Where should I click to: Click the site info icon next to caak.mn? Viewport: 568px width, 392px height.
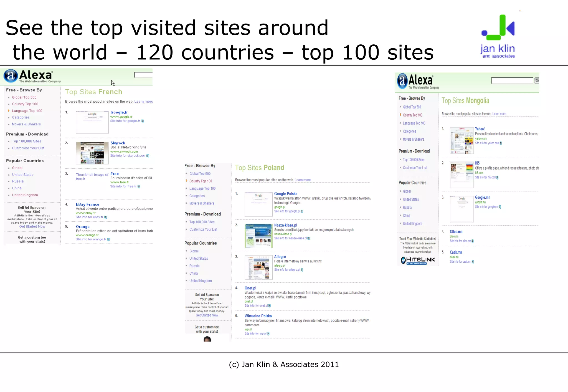[473, 262]
